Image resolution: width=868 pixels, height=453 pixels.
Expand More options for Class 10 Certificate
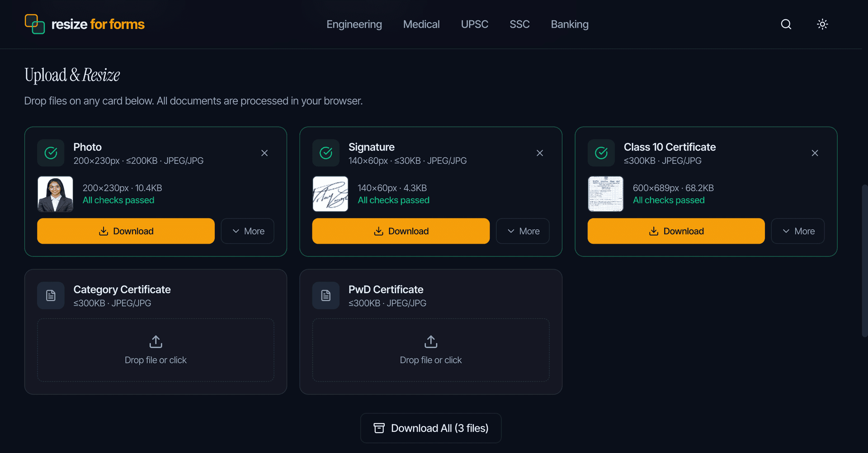click(798, 231)
